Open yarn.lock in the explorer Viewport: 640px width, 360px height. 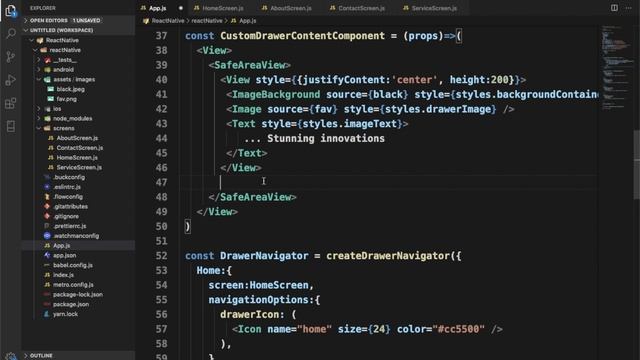65,314
